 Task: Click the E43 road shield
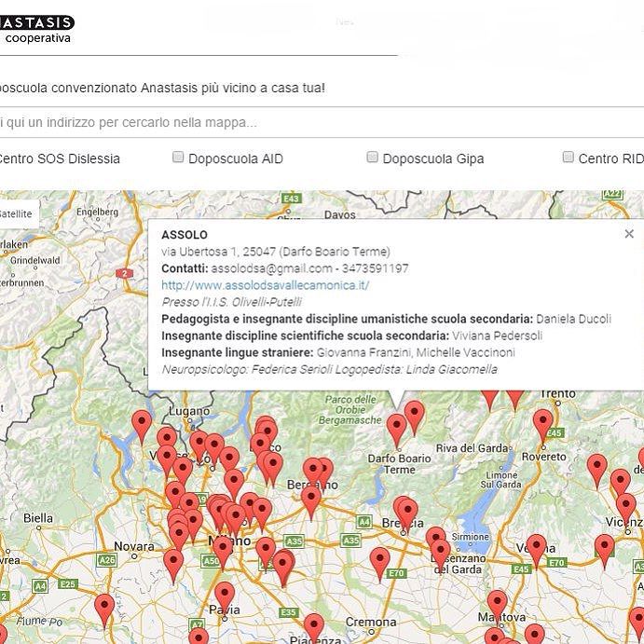[x=291, y=199]
